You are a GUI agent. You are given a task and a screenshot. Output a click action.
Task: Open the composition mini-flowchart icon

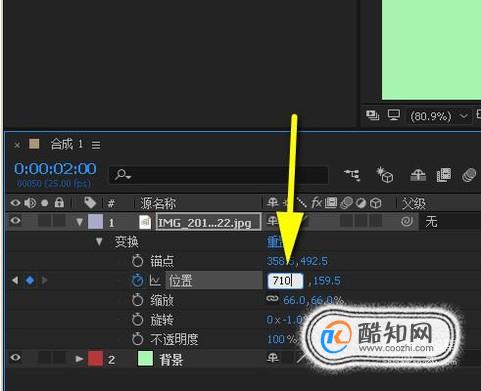pyautogui.click(x=352, y=175)
